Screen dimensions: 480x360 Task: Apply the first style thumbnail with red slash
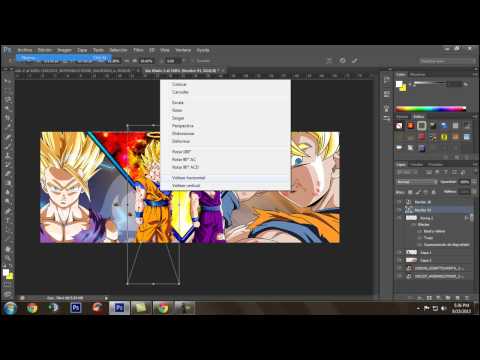tap(399, 126)
